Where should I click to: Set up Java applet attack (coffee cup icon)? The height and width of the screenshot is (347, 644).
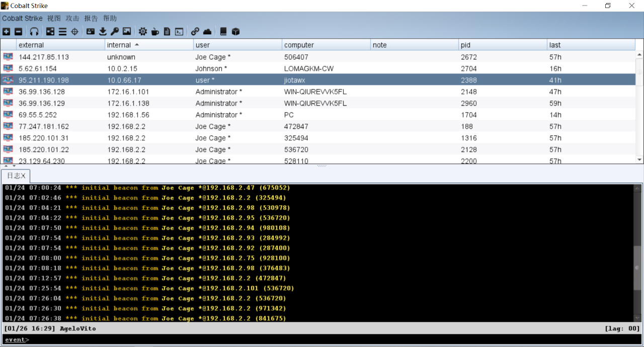pyautogui.click(x=155, y=32)
